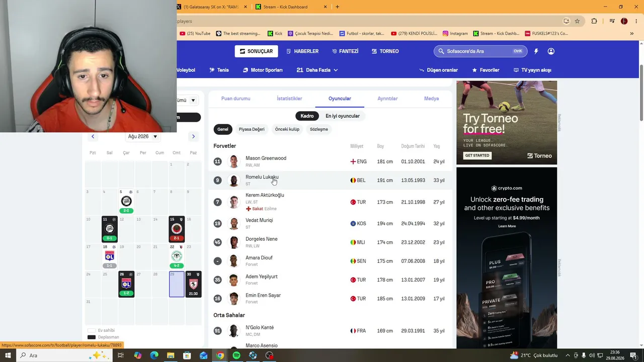Open the Outlook icon on the taskbar

203,355
